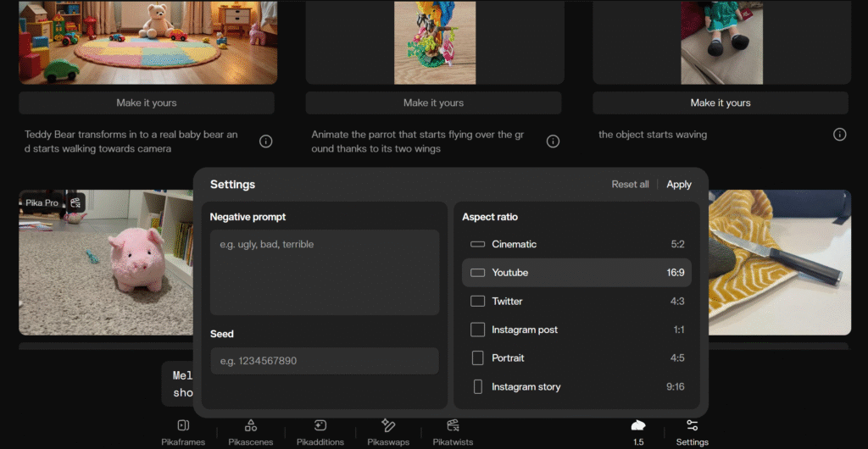Select the Cinematic 5:2 aspect ratio
The height and width of the screenshot is (449, 868).
coord(576,244)
